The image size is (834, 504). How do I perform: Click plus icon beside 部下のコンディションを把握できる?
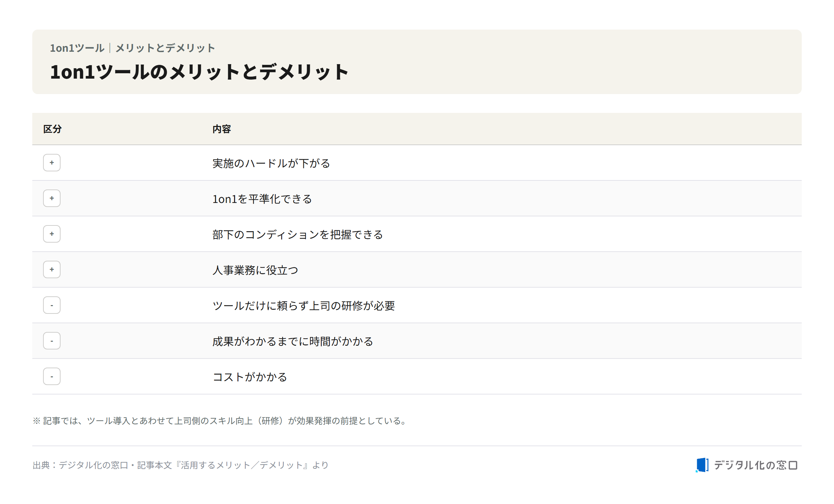(x=52, y=234)
